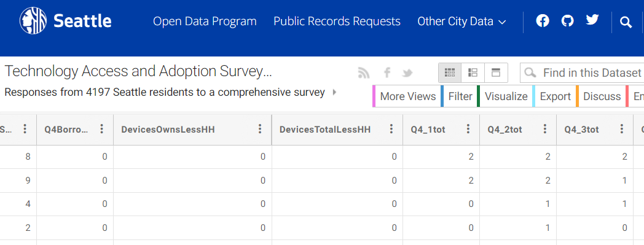This screenshot has height=245, width=644.
Task: Select DevicesOwnsLessHH cell in first row
Action: click(x=192, y=157)
